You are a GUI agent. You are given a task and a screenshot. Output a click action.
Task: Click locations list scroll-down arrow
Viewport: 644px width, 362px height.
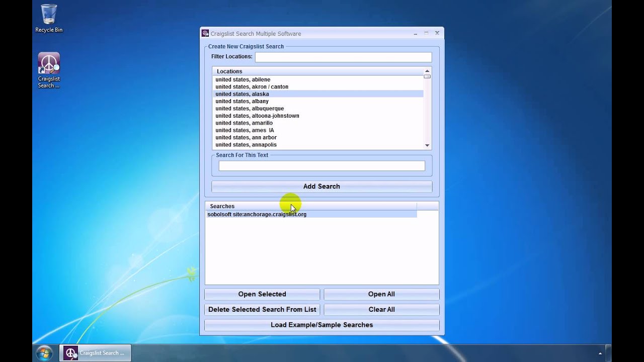coord(427,145)
